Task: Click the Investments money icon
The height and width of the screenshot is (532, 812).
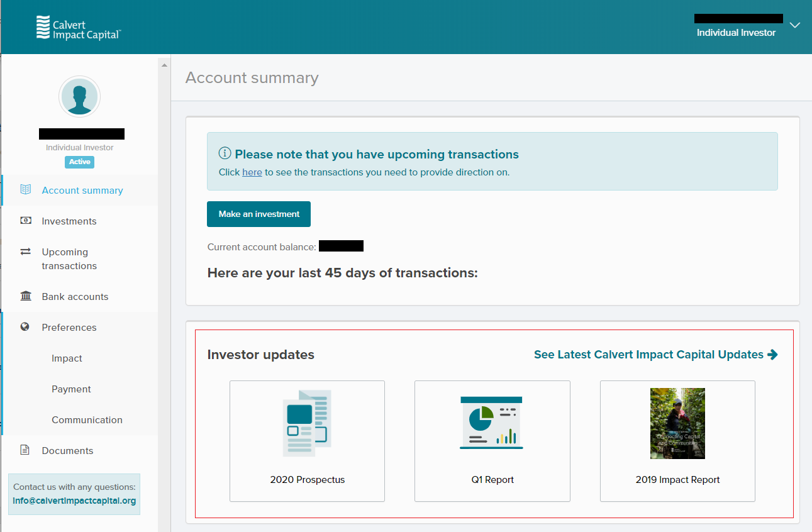Action: point(26,221)
